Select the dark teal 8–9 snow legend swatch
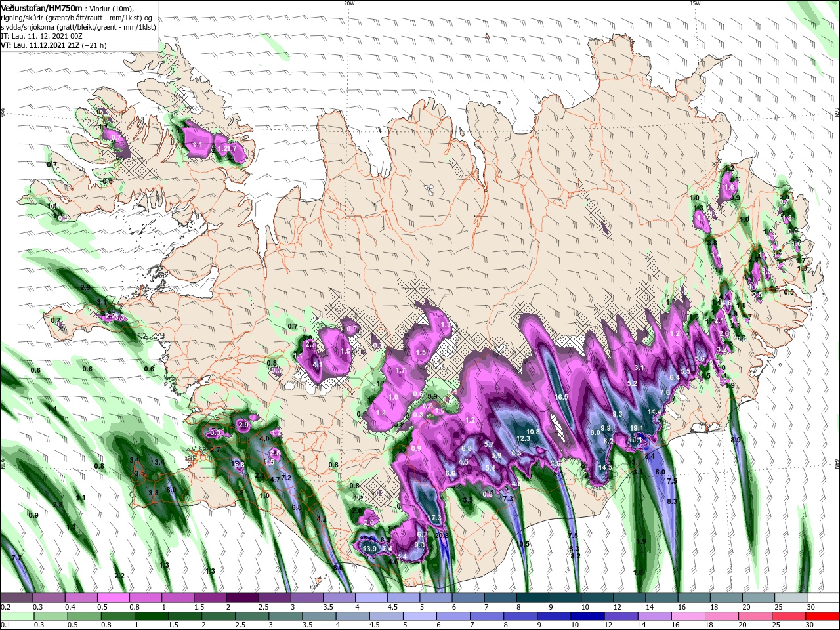The image size is (840, 630). tap(532, 598)
